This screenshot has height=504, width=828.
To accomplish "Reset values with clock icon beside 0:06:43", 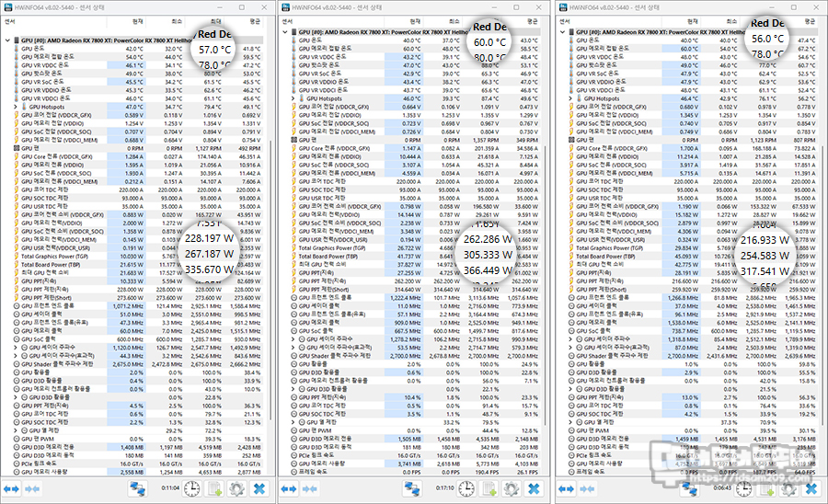I will pyautogui.click(x=743, y=489).
